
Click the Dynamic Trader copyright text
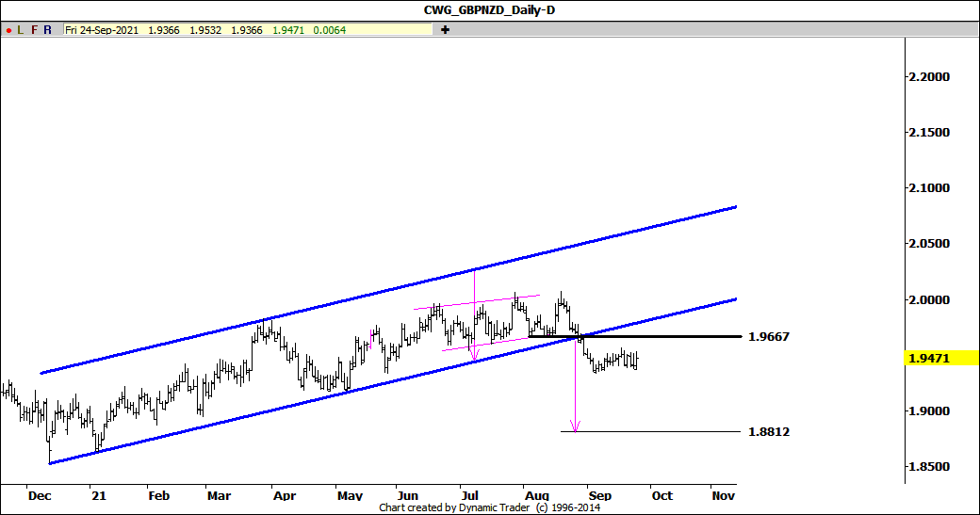point(489,507)
